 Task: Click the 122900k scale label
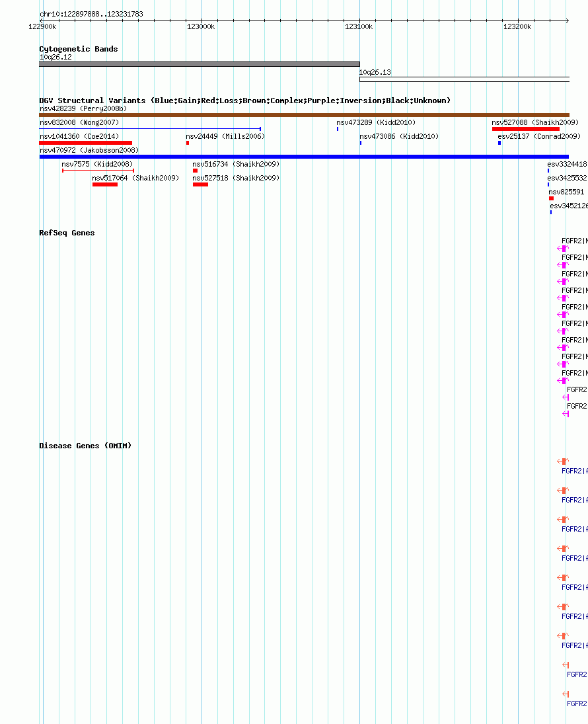coord(42,27)
